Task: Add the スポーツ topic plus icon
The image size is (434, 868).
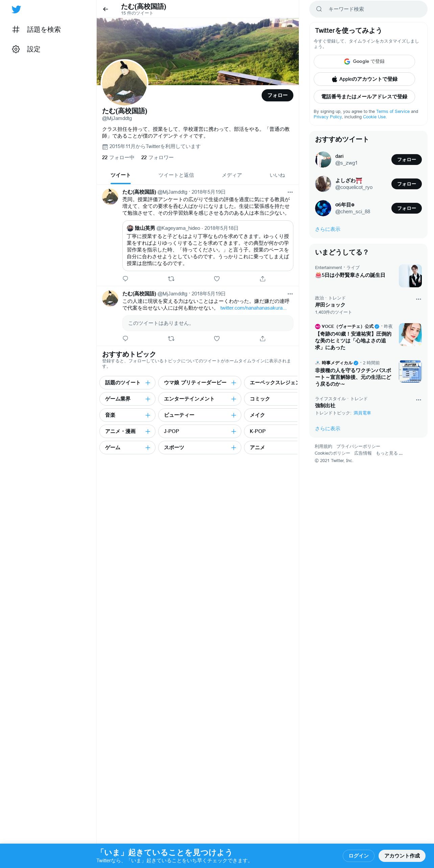Action: pyautogui.click(x=234, y=448)
